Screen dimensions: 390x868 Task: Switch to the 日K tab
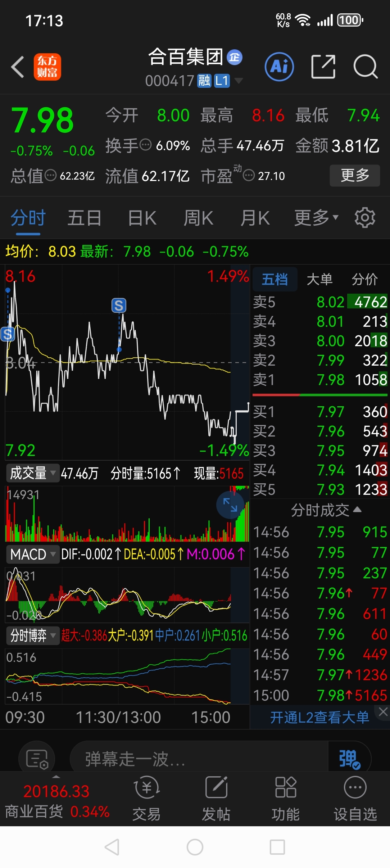(142, 218)
